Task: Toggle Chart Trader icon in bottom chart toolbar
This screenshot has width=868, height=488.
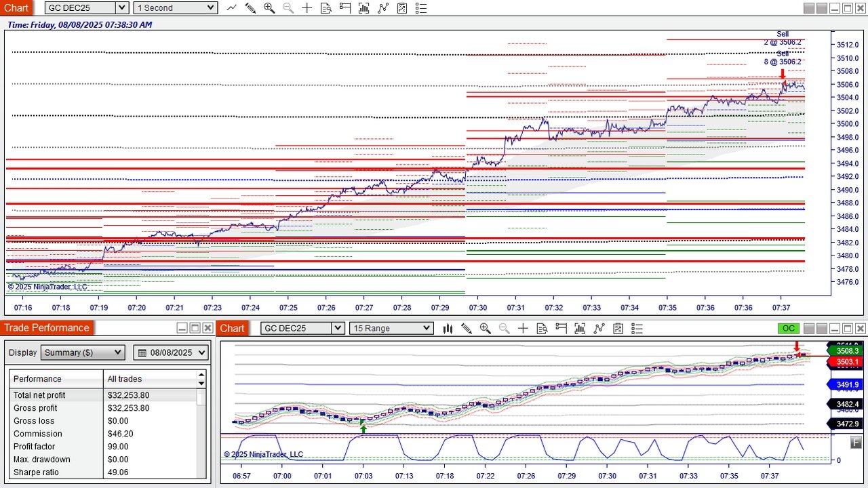Action: 561,328
